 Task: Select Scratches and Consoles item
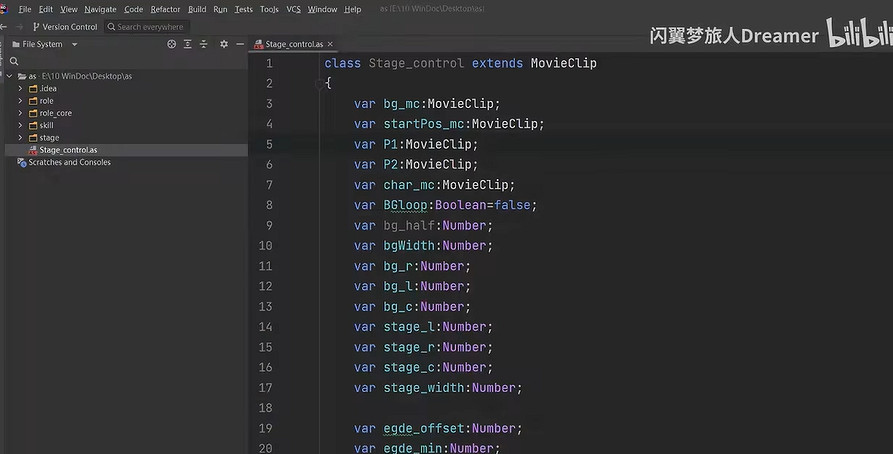(69, 162)
